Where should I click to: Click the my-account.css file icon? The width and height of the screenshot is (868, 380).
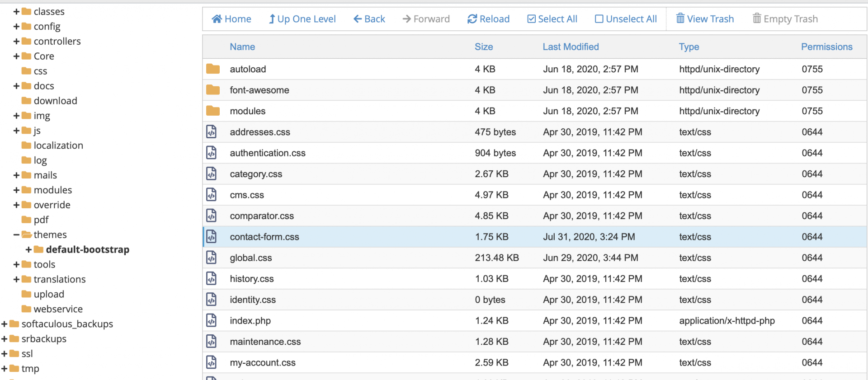(212, 362)
